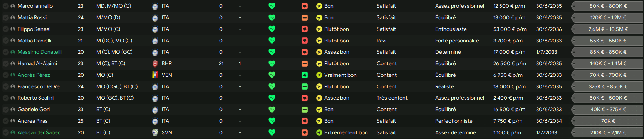Click the Bahrain flag badge on Hamad Al-Ajaimi's row
Image resolution: width=644 pixels, height=139 pixels.
[x=155, y=64]
